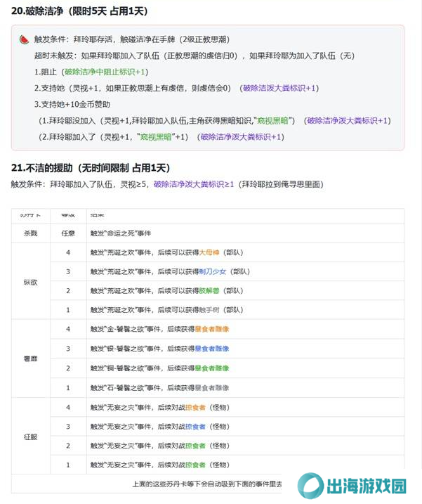422x504 pixels.
Task: Click level number 4 in the 大母神 row
Action: (68, 252)
